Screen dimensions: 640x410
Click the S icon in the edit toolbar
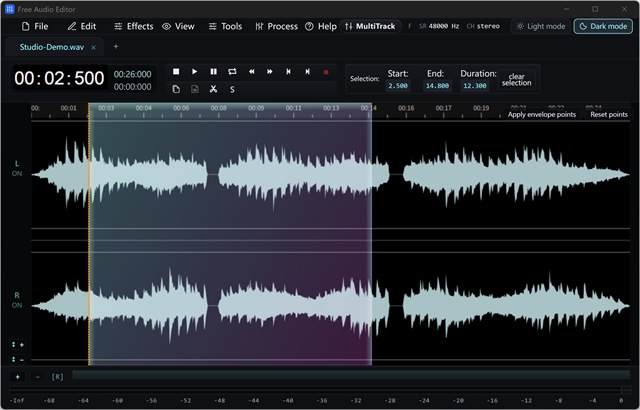click(x=232, y=89)
